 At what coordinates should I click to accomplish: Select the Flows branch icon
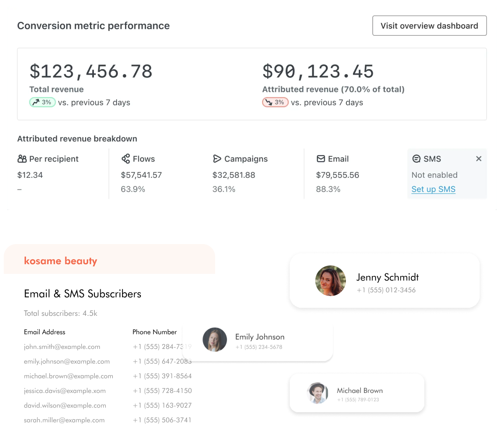(x=125, y=159)
